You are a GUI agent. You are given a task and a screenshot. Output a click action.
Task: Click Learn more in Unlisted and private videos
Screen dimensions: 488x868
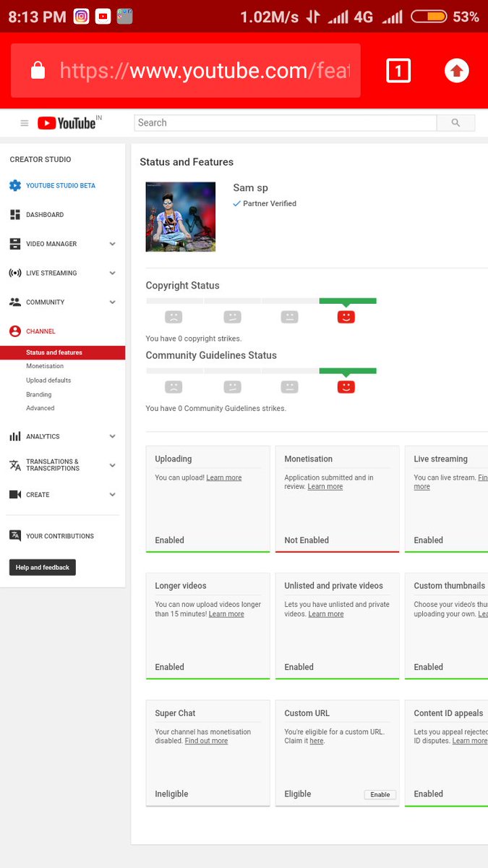[x=326, y=614]
